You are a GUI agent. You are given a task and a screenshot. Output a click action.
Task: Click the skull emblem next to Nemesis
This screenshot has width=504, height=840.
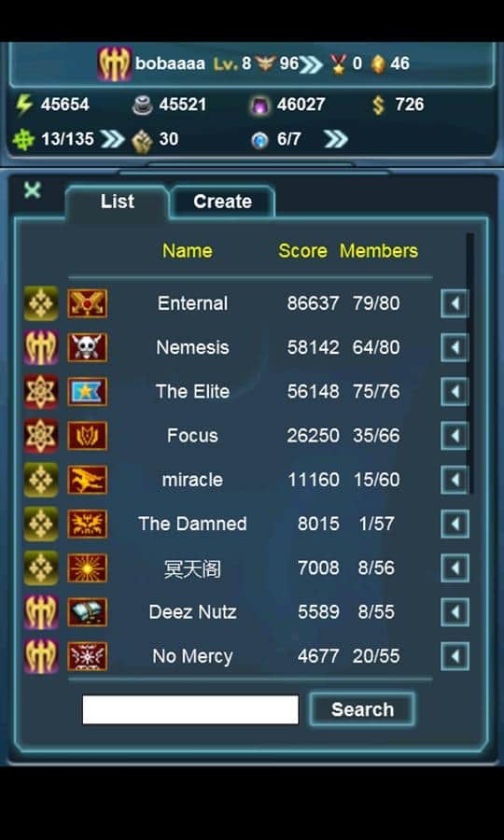88,347
